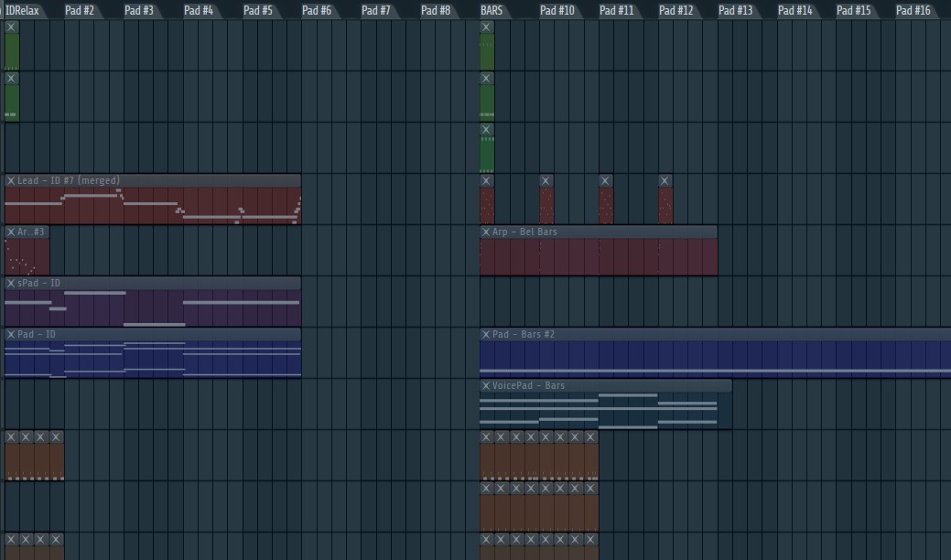
Task: Click X icon of red clip under Pad #12
Action: 665,180
